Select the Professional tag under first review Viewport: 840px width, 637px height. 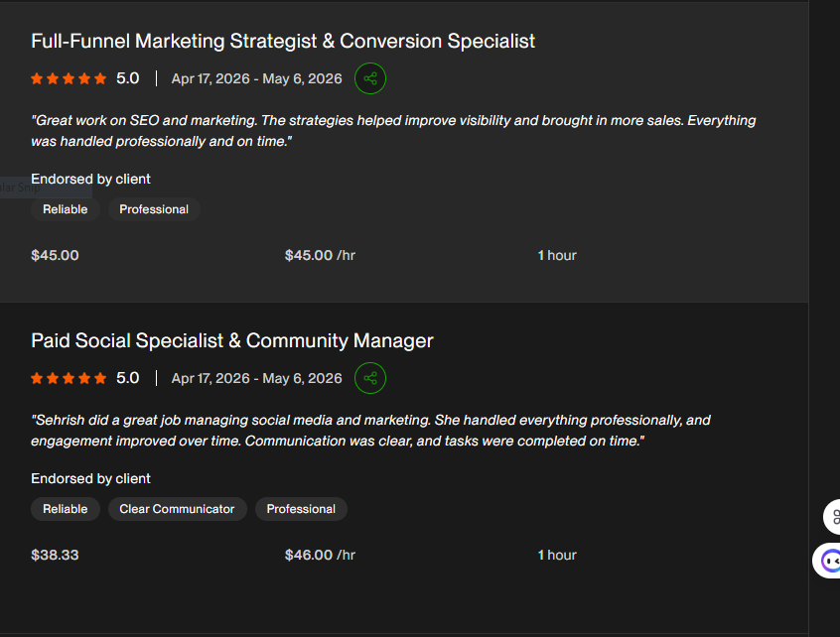154,209
